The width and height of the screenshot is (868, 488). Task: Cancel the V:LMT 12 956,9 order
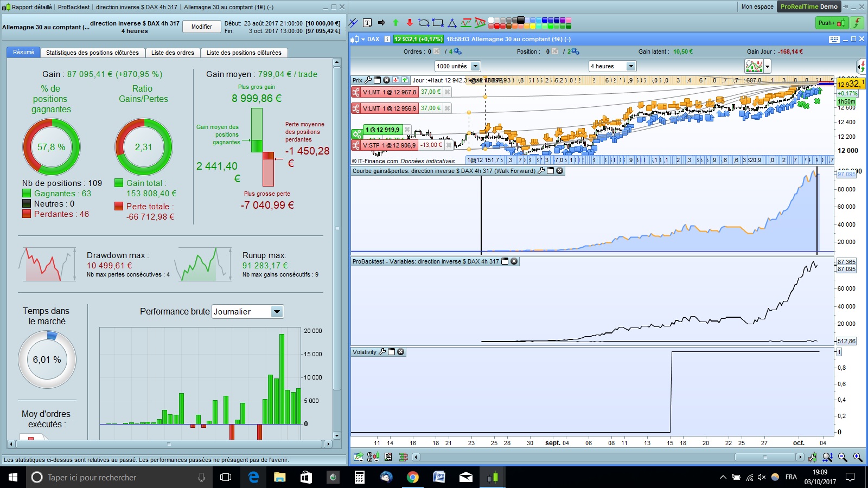[x=448, y=108]
